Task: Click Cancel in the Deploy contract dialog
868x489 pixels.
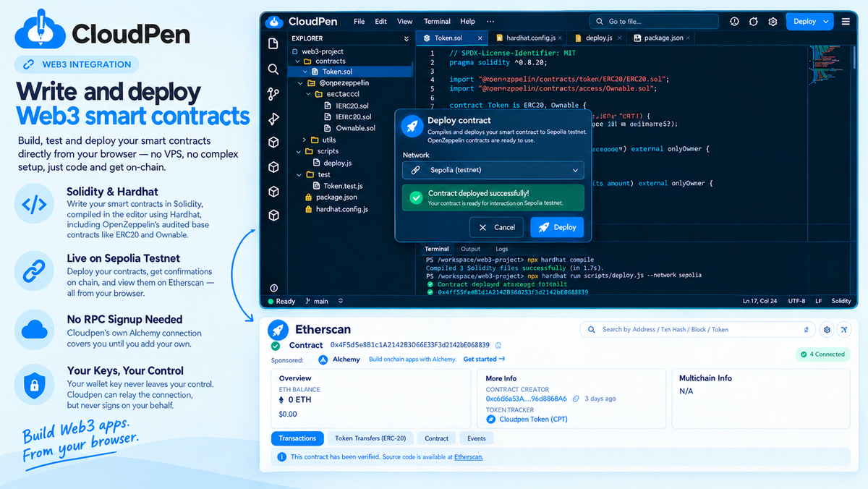Action: click(496, 227)
